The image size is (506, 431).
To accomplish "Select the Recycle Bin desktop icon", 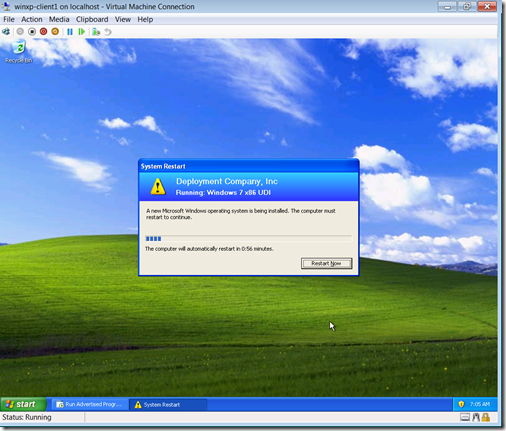I will (19, 52).
